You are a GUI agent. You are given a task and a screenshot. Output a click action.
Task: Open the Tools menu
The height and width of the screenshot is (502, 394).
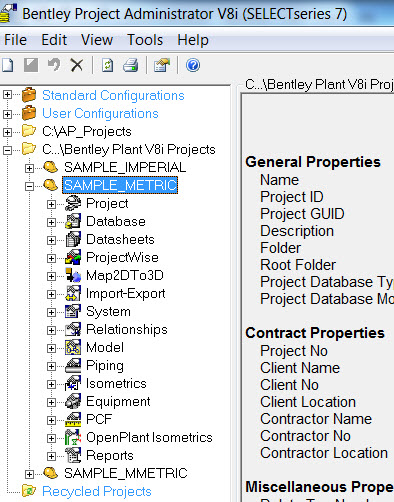click(145, 40)
